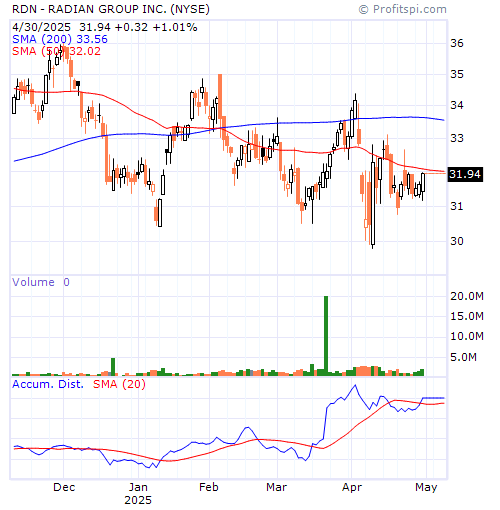Click the green volume bar in late December

pos(113,367)
